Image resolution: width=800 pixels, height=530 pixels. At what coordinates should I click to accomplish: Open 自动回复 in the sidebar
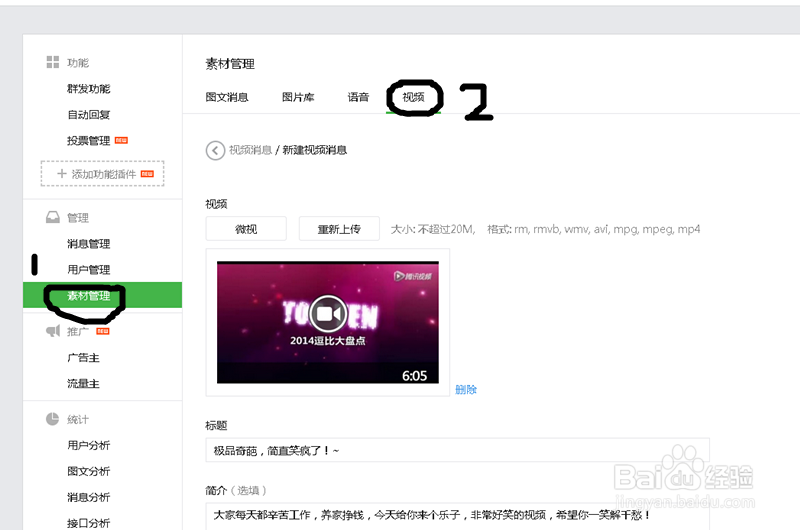[x=89, y=115]
